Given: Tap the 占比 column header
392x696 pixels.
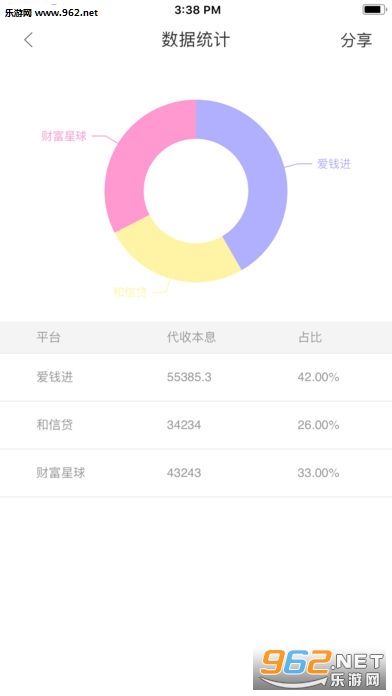Looking at the screenshot, I should pyautogui.click(x=309, y=337).
